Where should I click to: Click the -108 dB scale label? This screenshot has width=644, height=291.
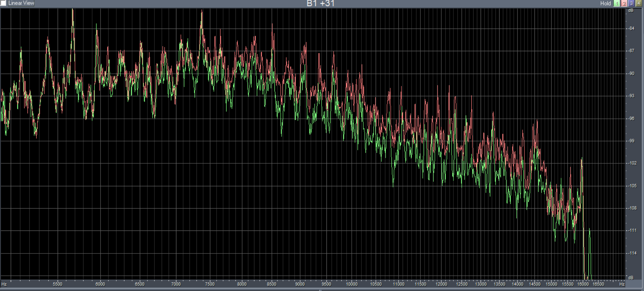pyautogui.click(x=632, y=208)
